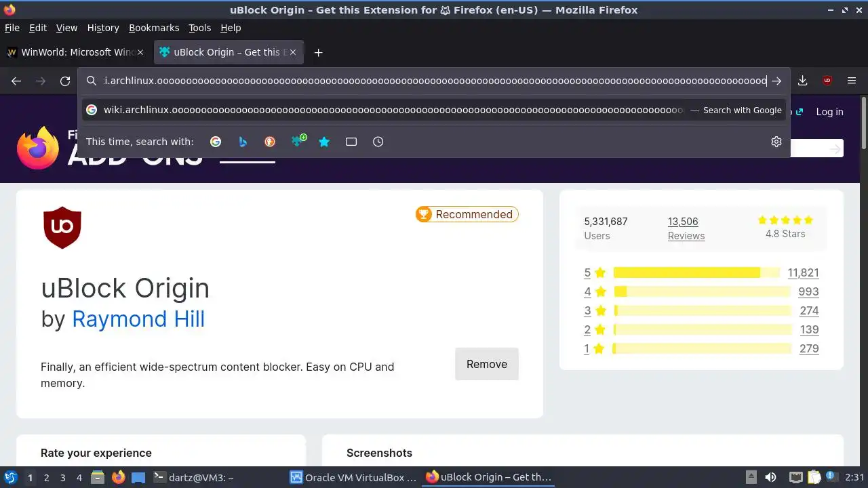Select the uBlock Origin tab
This screenshot has height=488, width=868.
point(229,52)
